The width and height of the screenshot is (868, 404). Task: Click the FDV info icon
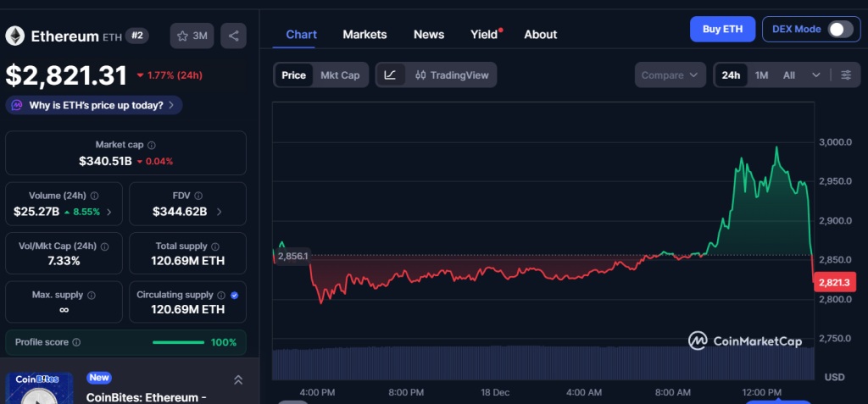[198, 196]
